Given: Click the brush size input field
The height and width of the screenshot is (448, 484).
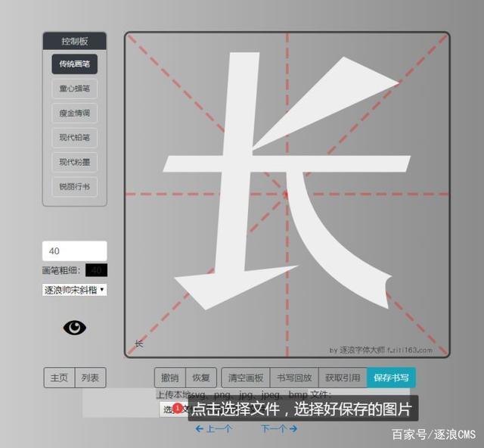Looking at the screenshot, I should click(x=74, y=251).
